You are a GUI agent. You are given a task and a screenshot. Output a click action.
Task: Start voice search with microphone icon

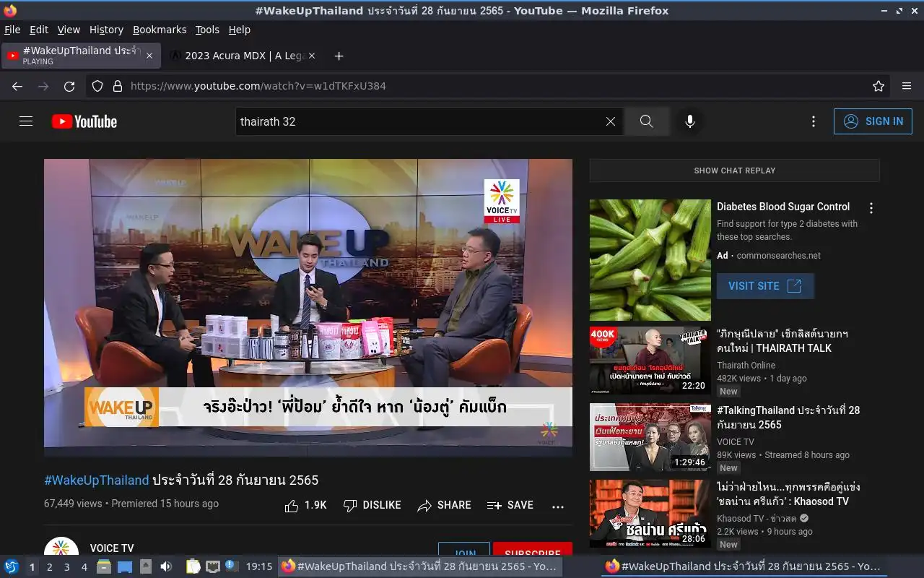coord(690,121)
